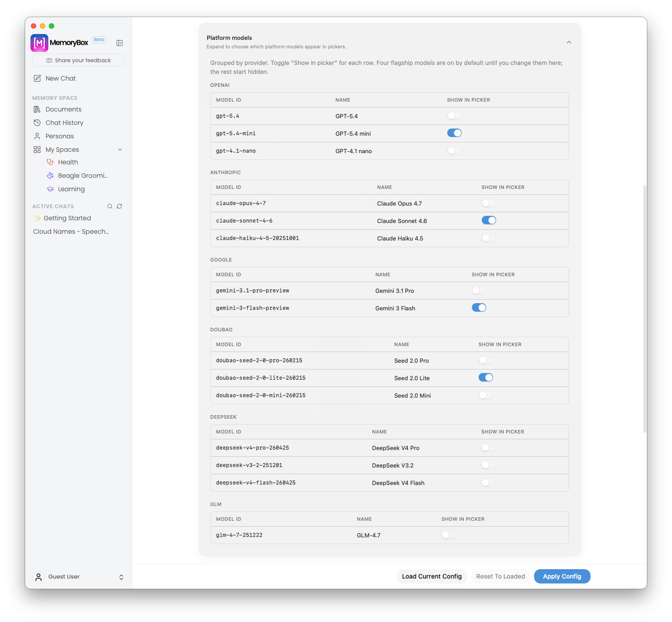Search active chats with magnifier icon
The width and height of the screenshot is (672, 622).
coord(110,206)
